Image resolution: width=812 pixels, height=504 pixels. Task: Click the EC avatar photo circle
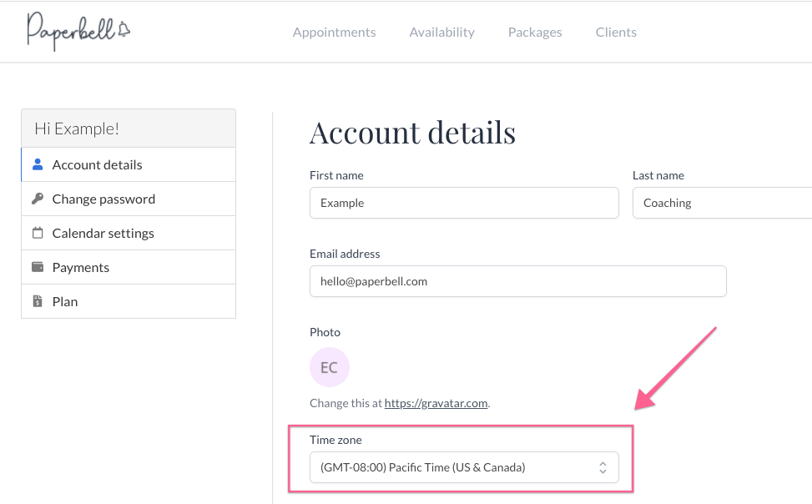330,367
